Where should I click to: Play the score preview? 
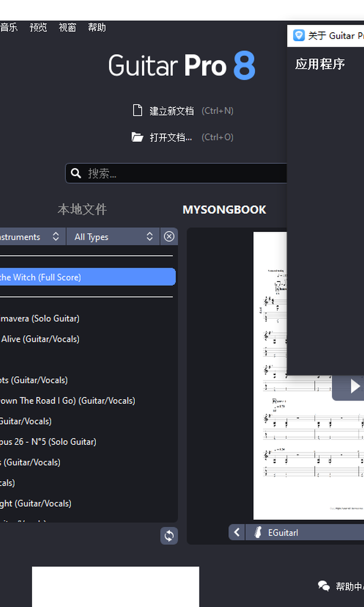354,386
